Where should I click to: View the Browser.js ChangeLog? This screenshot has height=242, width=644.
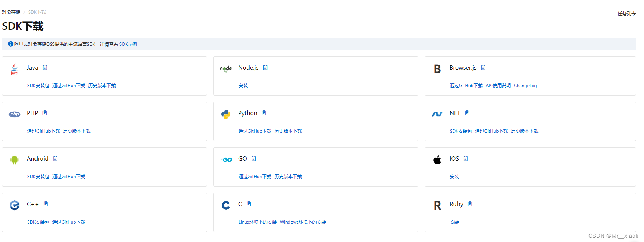tap(525, 86)
